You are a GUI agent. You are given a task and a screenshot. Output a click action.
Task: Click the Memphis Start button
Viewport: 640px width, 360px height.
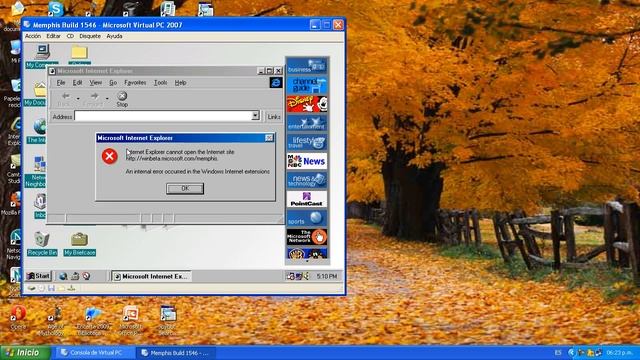[x=38, y=276]
